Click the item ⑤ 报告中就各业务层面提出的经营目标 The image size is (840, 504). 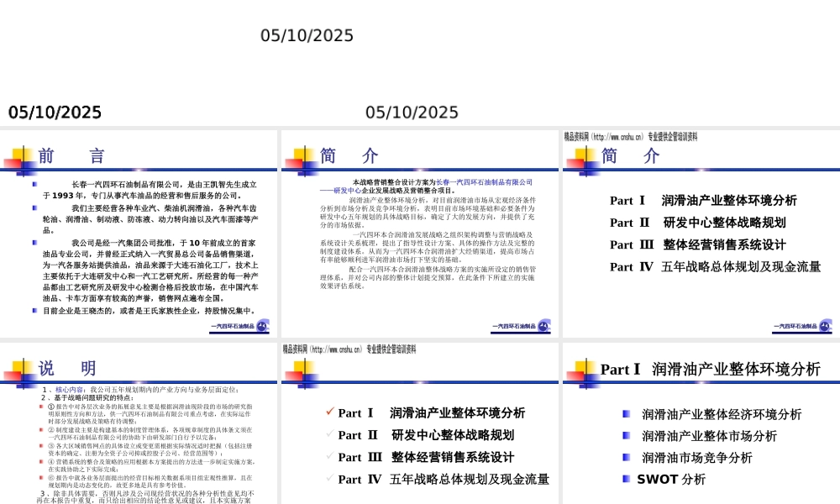coord(150,481)
